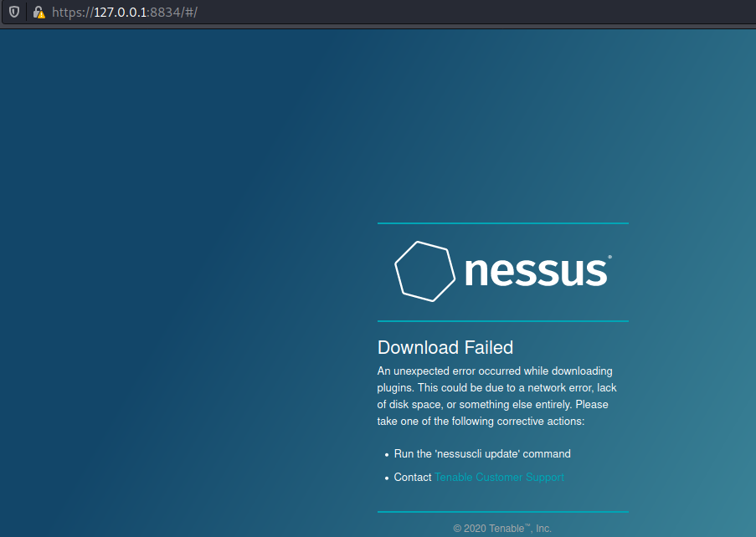Click the 'take one of the following corrective actions:' line
756x537 pixels.
(481, 422)
